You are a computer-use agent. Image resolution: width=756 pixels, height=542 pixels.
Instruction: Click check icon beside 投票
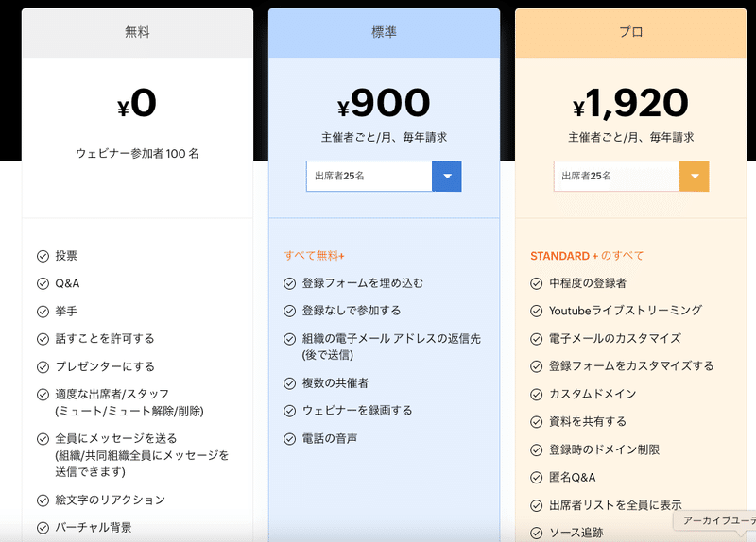(x=43, y=256)
